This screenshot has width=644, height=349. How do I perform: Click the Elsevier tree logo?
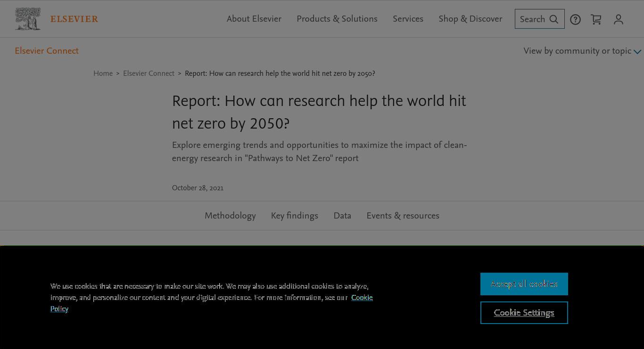[x=28, y=19]
